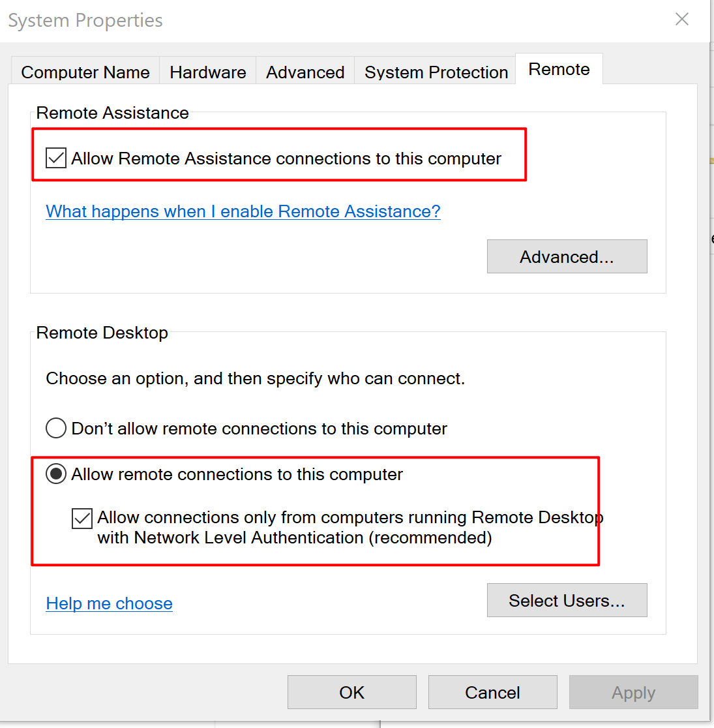This screenshot has width=714, height=728.
Task: Switch to the System Protection tab
Action: coord(436,72)
